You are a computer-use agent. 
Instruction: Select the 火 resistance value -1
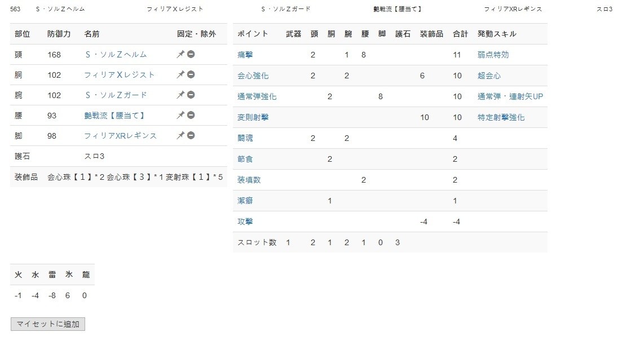pyautogui.click(x=18, y=295)
